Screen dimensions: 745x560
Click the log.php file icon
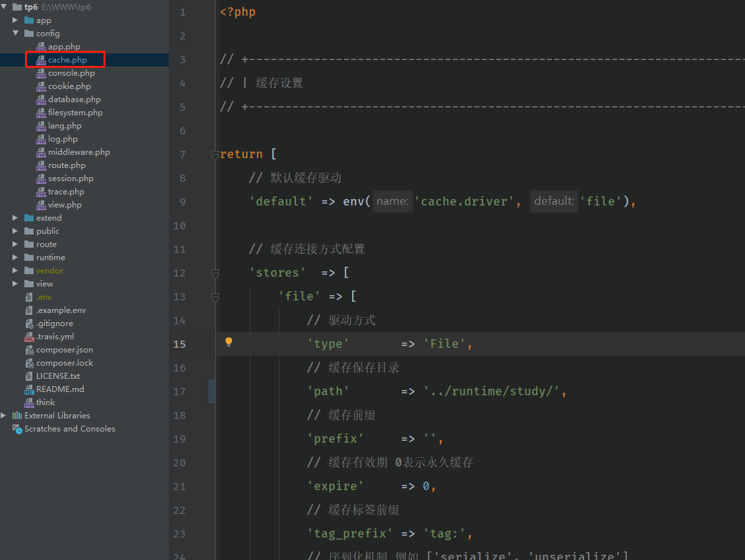click(x=42, y=139)
